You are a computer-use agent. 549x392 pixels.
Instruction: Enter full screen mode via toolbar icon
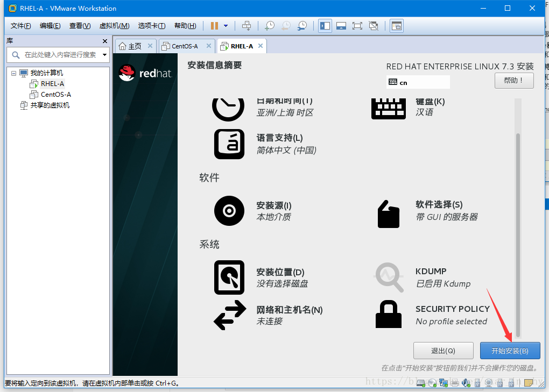click(x=357, y=26)
